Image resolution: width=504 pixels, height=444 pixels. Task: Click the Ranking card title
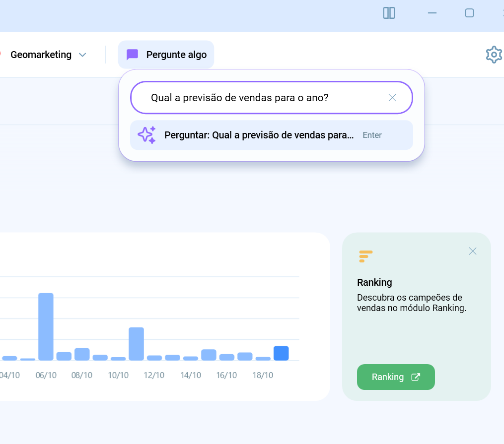[374, 282]
